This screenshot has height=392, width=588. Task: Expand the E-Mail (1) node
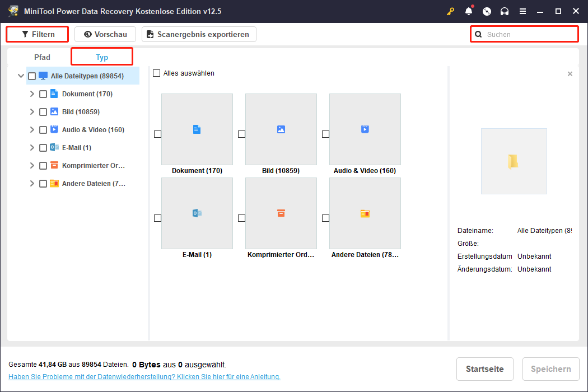(x=32, y=148)
